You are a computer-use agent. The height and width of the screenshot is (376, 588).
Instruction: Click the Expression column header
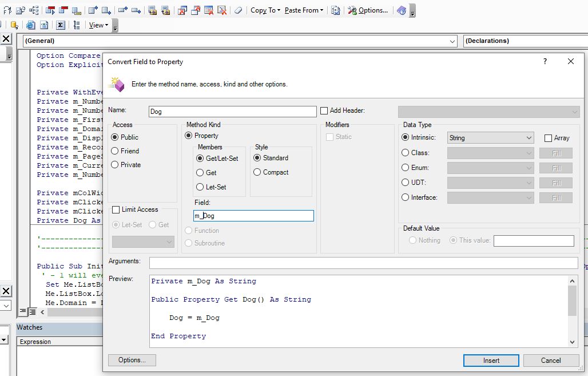click(x=59, y=342)
